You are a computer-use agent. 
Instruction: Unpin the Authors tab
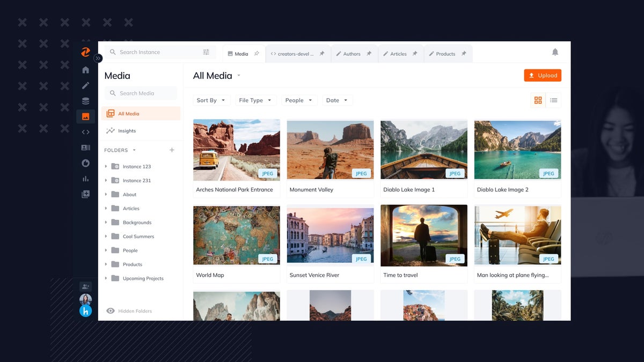click(x=369, y=53)
